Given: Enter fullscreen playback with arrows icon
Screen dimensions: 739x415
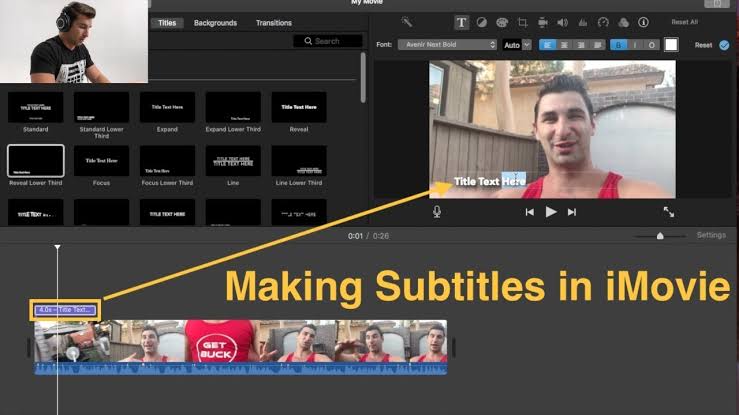Looking at the screenshot, I should [668, 212].
